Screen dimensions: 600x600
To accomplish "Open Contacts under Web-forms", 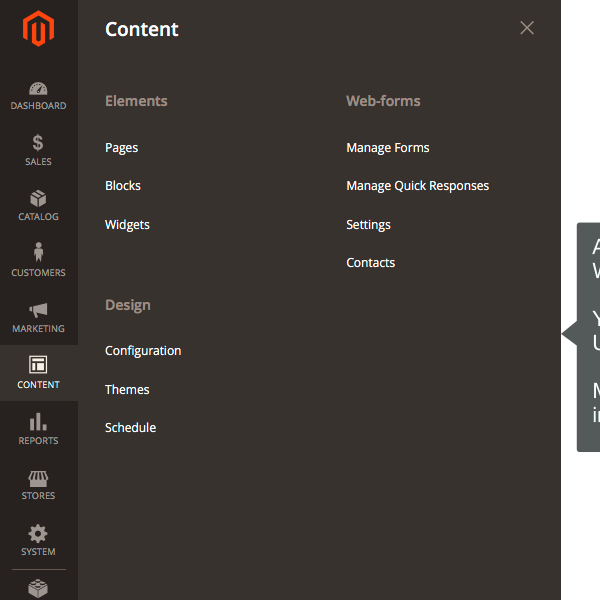I will (x=370, y=262).
